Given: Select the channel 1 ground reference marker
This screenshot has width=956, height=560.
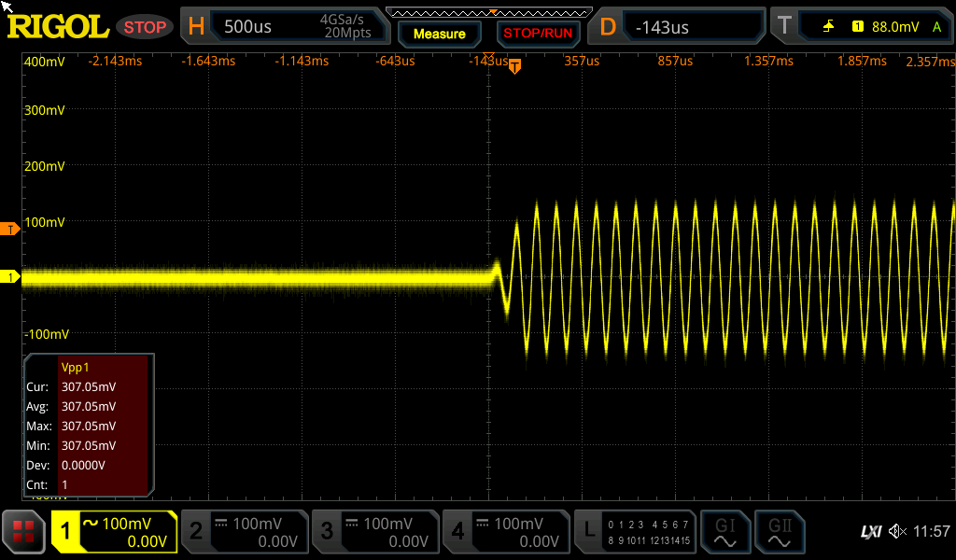Looking at the screenshot, I should click(x=10, y=277).
